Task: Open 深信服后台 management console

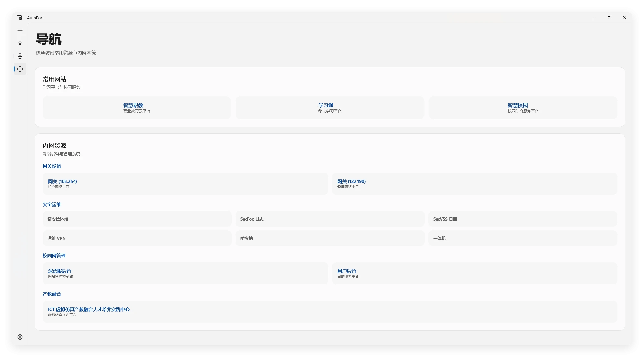Action: tap(185, 273)
